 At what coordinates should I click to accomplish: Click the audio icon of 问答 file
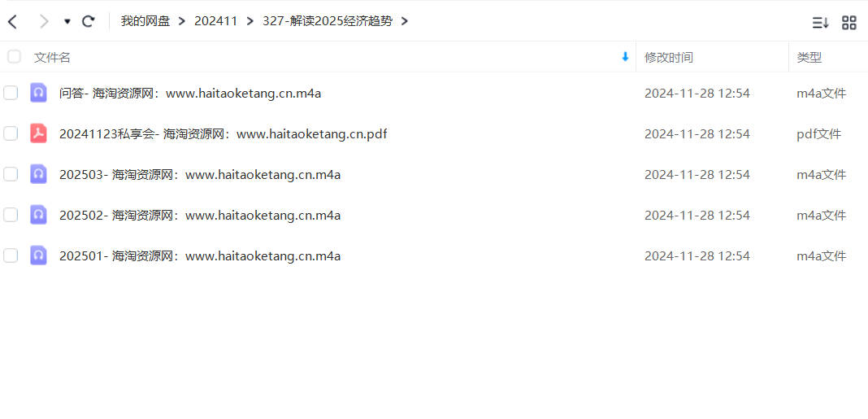(x=38, y=93)
